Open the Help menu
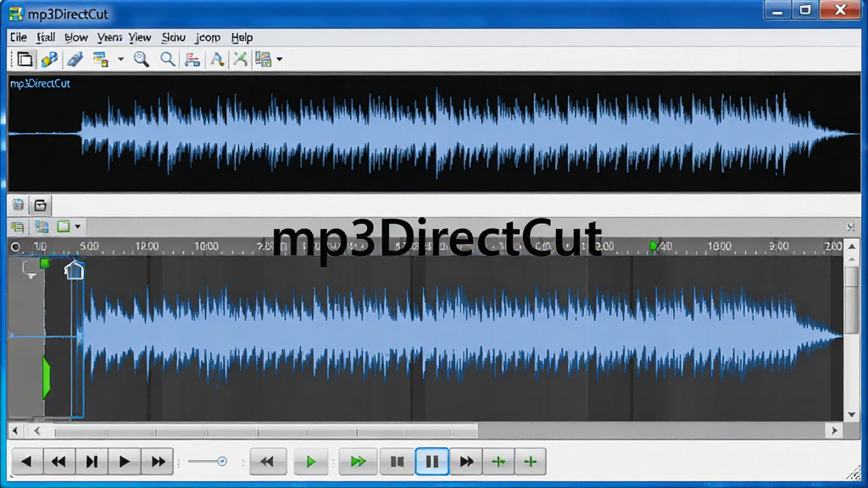 tap(242, 37)
